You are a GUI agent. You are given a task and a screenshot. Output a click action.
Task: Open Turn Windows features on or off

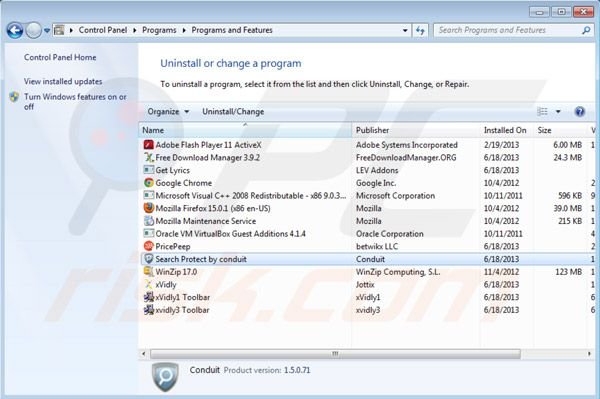pos(75,102)
